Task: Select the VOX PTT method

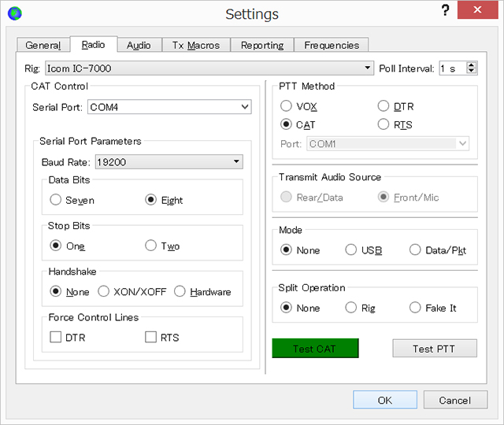Action: 286,106
